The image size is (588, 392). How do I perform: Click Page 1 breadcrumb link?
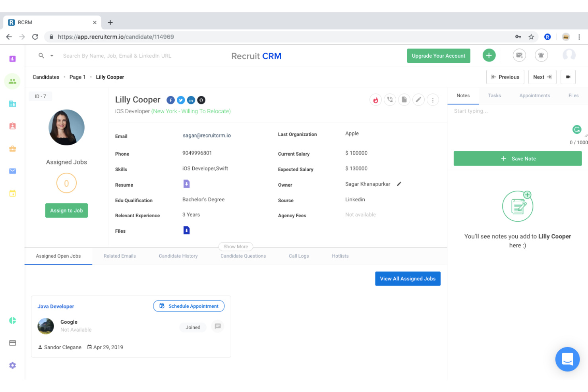coord(77,77)
